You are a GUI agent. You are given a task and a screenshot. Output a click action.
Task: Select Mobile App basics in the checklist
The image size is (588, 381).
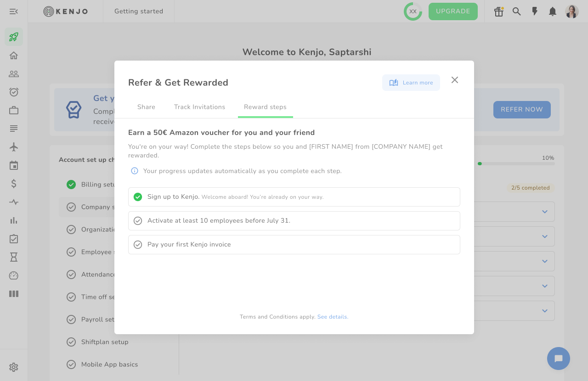point(109,364)
